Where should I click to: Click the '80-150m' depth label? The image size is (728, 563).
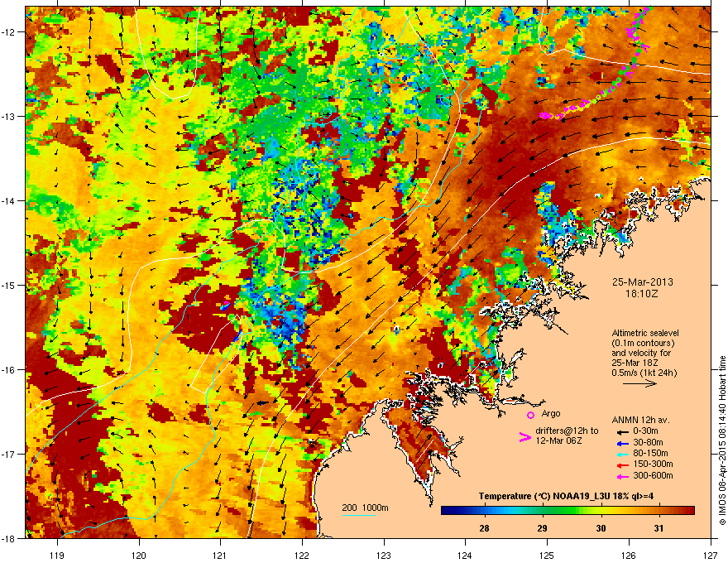650,453
